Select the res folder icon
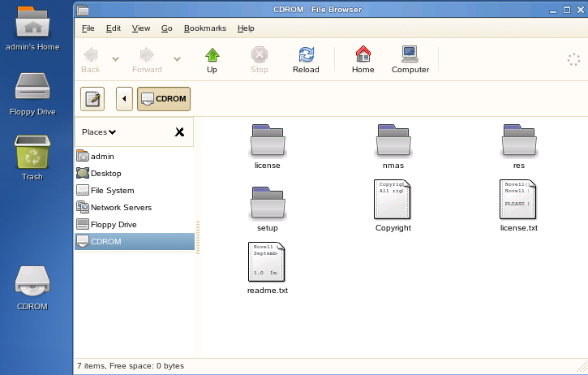This screenshot has width=588, height=375. (x=519, y=140)
